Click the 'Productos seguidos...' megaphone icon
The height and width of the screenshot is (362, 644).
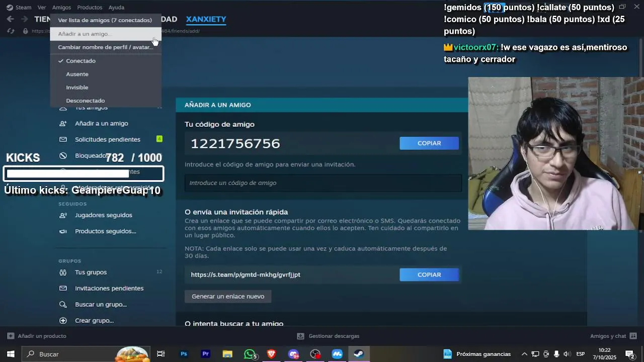pyautogui.click(x=63, y=231)
